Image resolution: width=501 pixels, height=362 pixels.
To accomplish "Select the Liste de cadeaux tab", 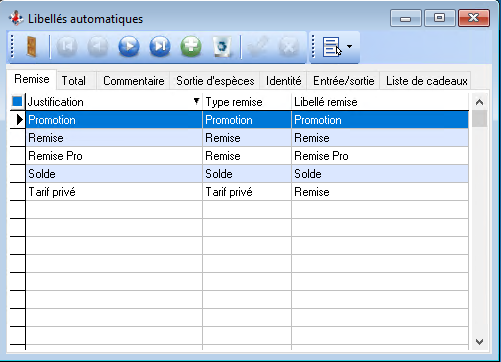I will 427,81.
